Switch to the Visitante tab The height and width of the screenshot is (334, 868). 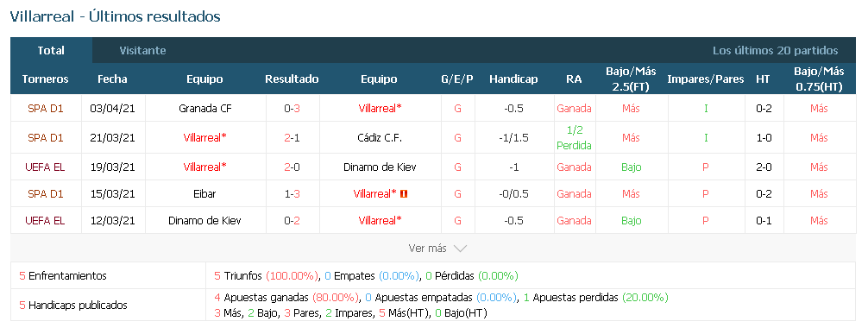tap(143, 50)
